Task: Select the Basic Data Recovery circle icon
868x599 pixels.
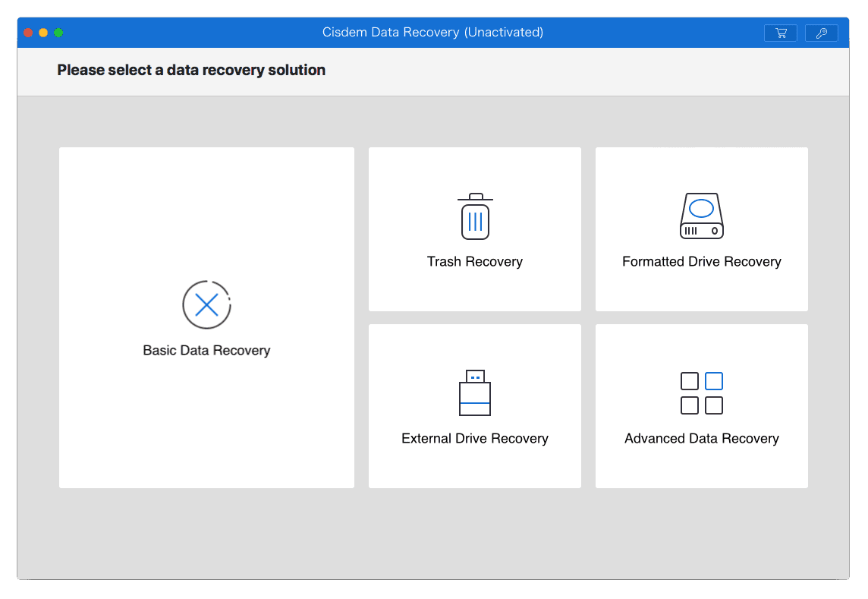Action: (x=206, y=304)
